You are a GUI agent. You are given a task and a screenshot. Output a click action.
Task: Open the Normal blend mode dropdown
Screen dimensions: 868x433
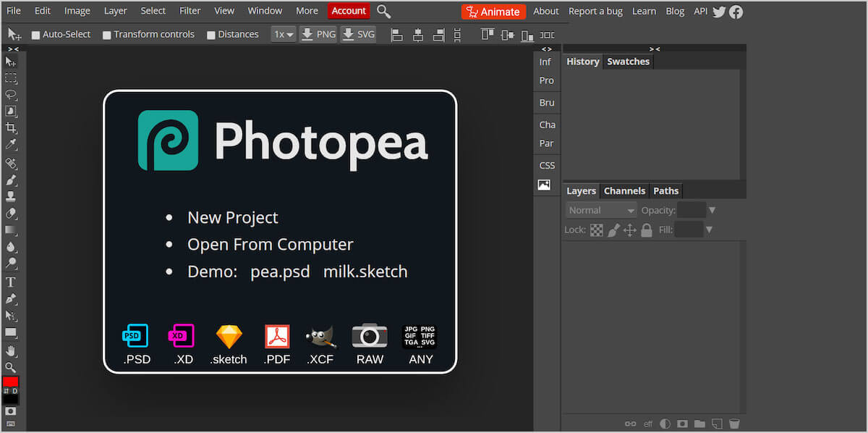(601, 211)
